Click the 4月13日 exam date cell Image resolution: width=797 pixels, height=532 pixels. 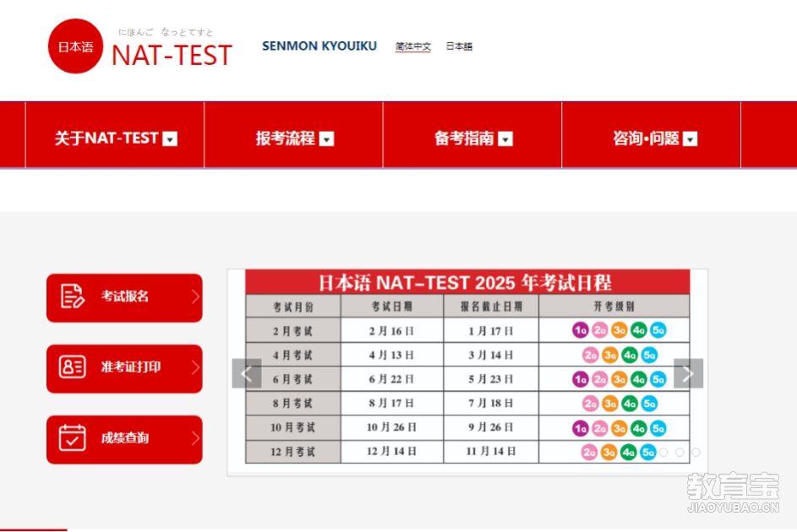[391, 355]
